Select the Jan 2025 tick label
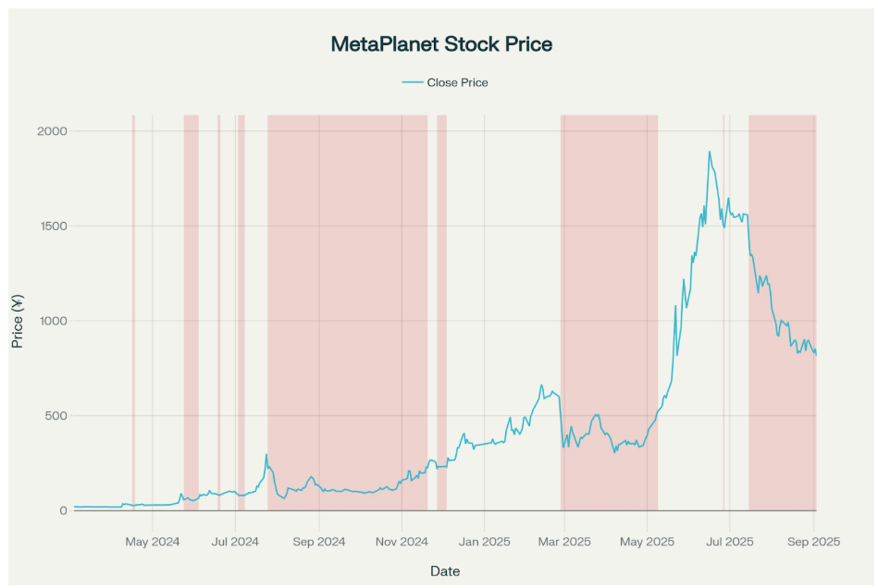This screenshot has height=588, width=878. [484, 542]
